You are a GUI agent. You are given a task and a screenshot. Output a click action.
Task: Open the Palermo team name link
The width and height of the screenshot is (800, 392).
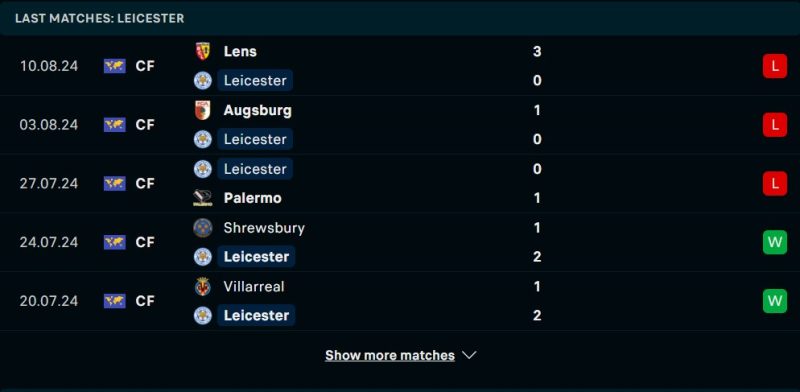tap(253, 198)
